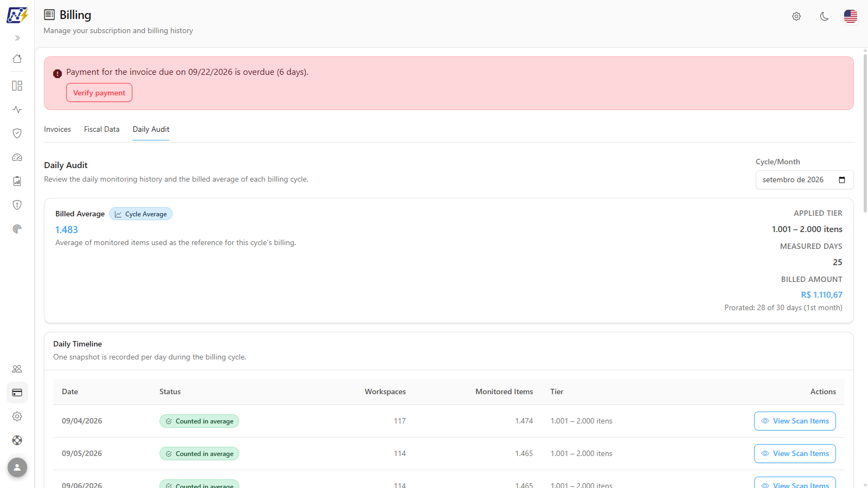Switch to the Invoices tab
The image size is (868, 488).
58,129
